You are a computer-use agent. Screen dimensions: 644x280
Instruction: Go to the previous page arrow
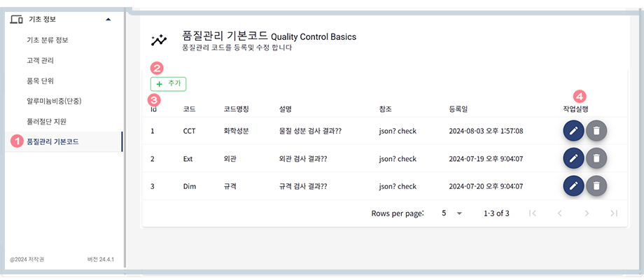(559, 213)
